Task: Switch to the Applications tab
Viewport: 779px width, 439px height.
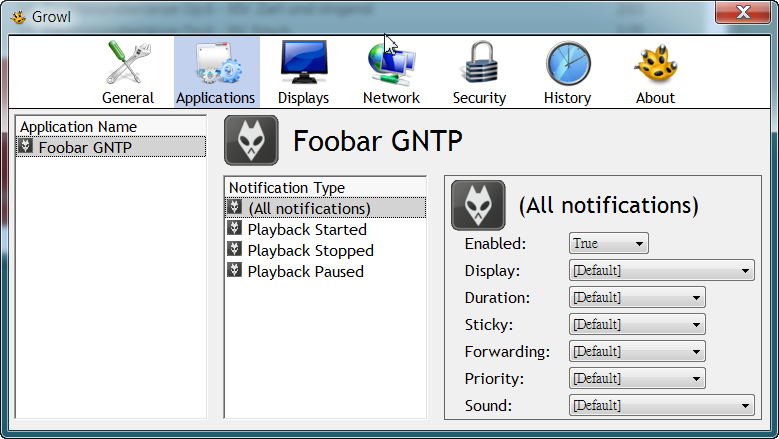Action: [x=215, y=72]
